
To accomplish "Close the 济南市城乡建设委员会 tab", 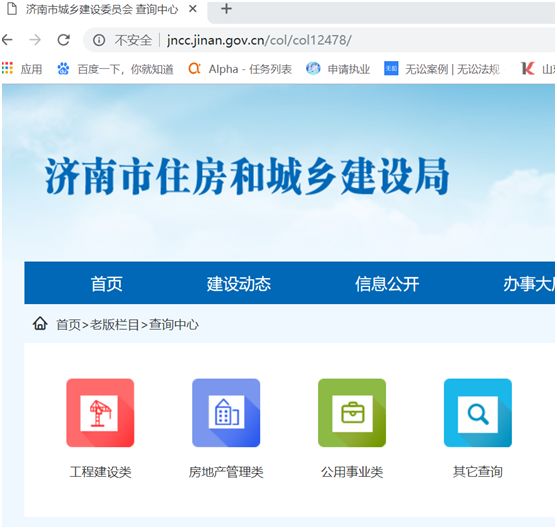I will (193, 9).
